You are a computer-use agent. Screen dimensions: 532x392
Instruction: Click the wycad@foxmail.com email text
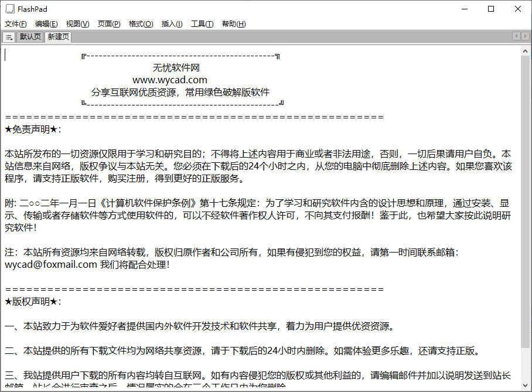[x=51, y=264]
